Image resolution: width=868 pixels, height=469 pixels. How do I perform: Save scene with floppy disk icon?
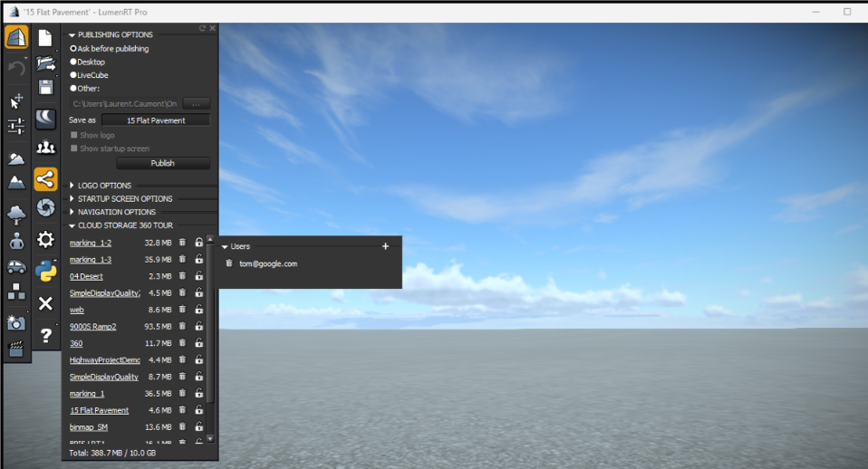point(45,88)
